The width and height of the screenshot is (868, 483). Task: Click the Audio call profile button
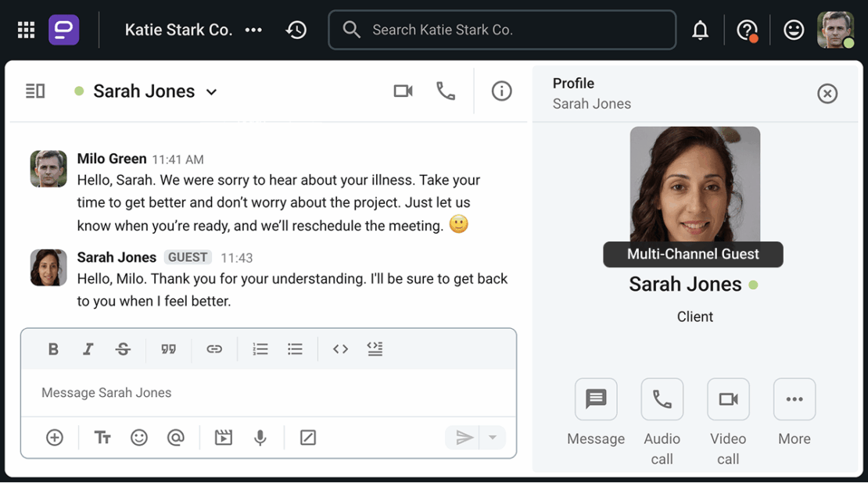point(662,399)
